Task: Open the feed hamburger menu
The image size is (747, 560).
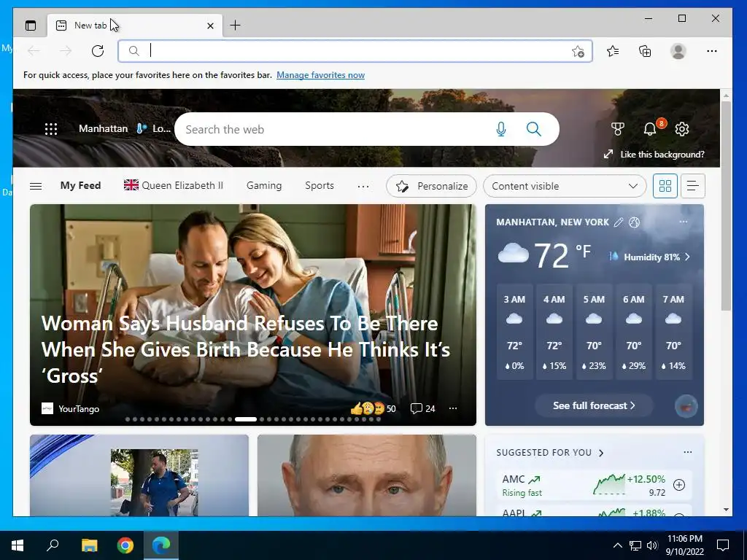Action: (36, 186)
